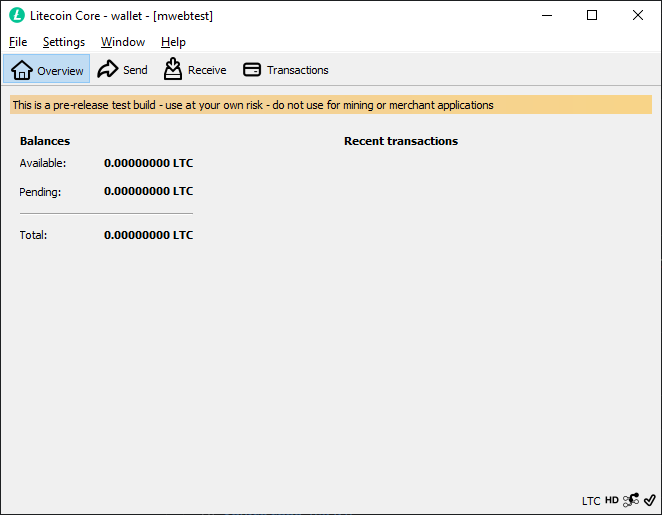Go to the Receive page
Image resolution: width=662 pixels, height=515 pixels.
click(x=195, y=70)
